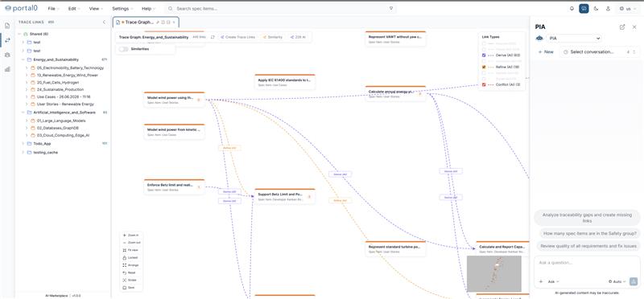Click the search filter icon
The height and width of the screenshot is (299, 644).
(391, 9)
